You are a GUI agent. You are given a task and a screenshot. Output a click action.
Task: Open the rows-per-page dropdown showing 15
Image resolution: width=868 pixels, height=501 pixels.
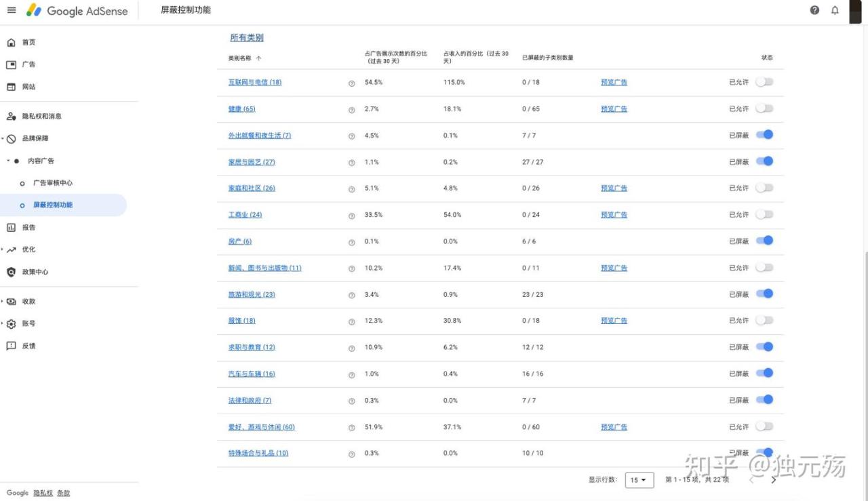click(x=639, y=480)
